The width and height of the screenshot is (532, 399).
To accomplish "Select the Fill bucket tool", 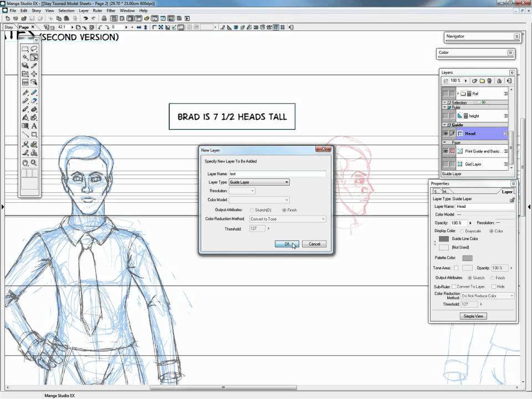I will pyautogui.click(x=25, y=117).
